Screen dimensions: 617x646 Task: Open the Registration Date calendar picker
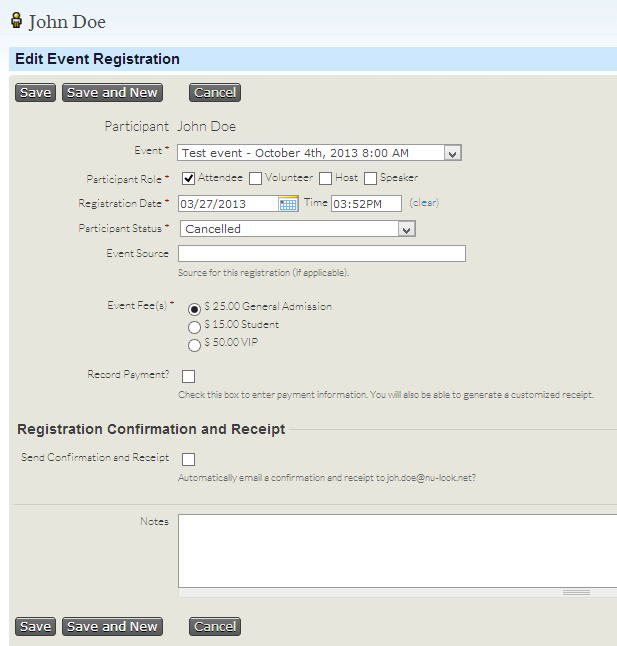point(288,204)
